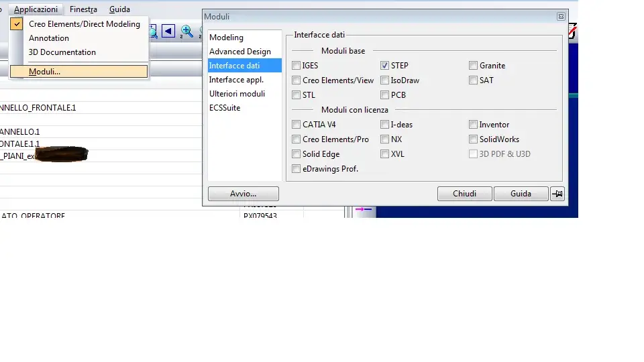Screen dimensions: 644x362
Task: Check the PCB module checkbox
Action: pos(384,95)
